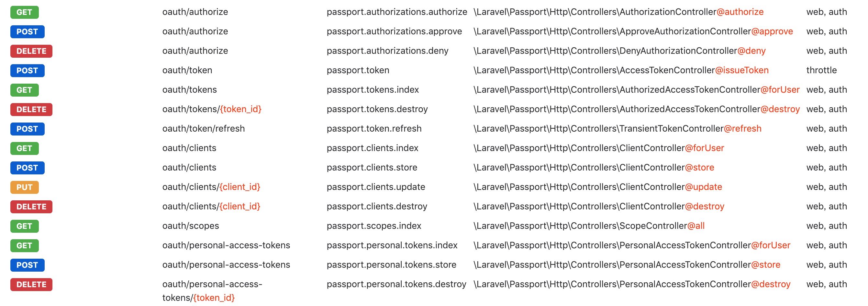This screenshot has height=306, width=868.
Task: Click oauth/clients/{client_id} in the PUT row
Action: (x=211, y=187)
